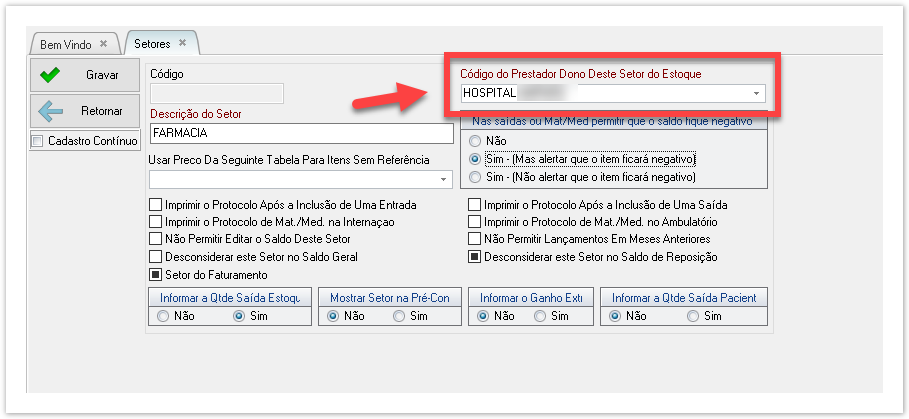This screenshot has width=909, height=419.
Task: Choose Sim - (Não alertar que o item ficará negativo)
Action: point(475,177)
